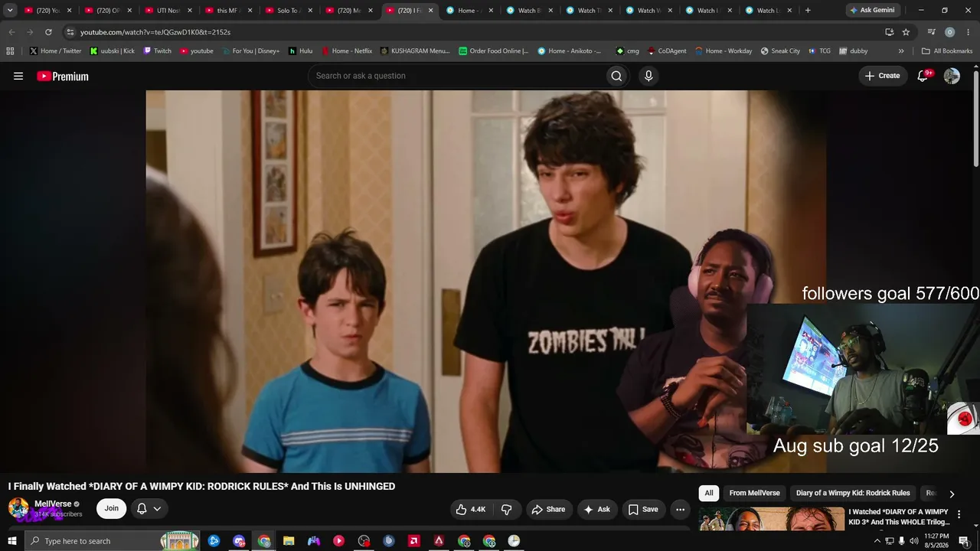Click the install app icon in address bar
Viewport: 980px width, 551px height.
click(x=889, y=32)
